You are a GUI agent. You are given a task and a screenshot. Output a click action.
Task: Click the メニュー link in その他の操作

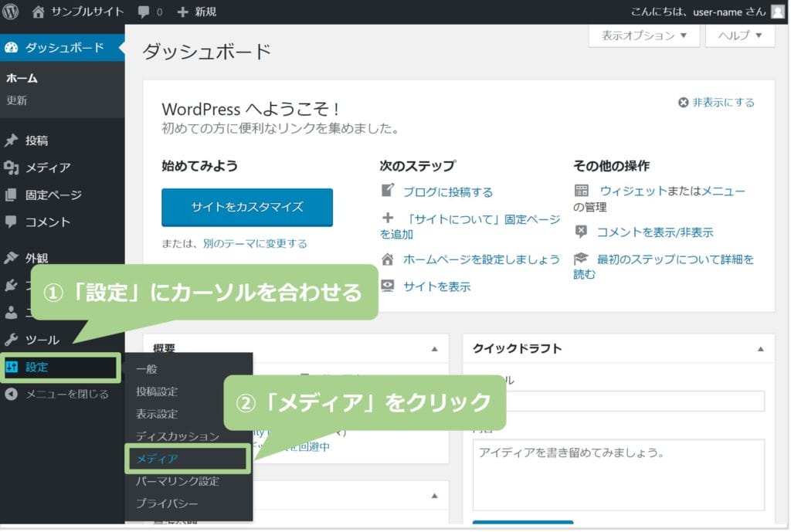[x=723, y=191]
